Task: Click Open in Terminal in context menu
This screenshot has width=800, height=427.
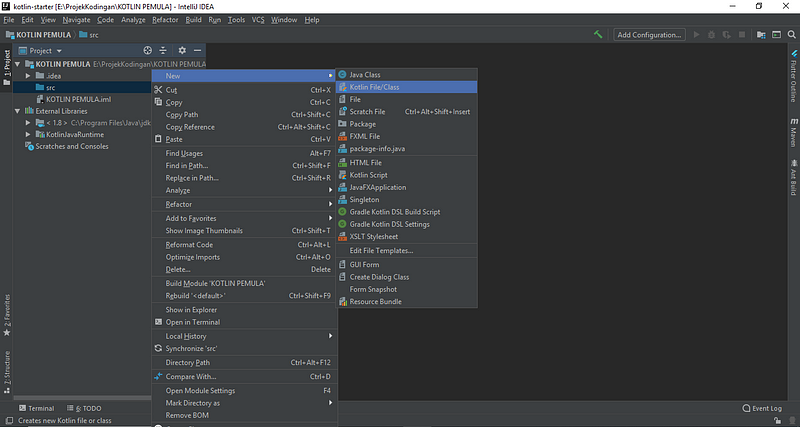Action: (243, 322)
